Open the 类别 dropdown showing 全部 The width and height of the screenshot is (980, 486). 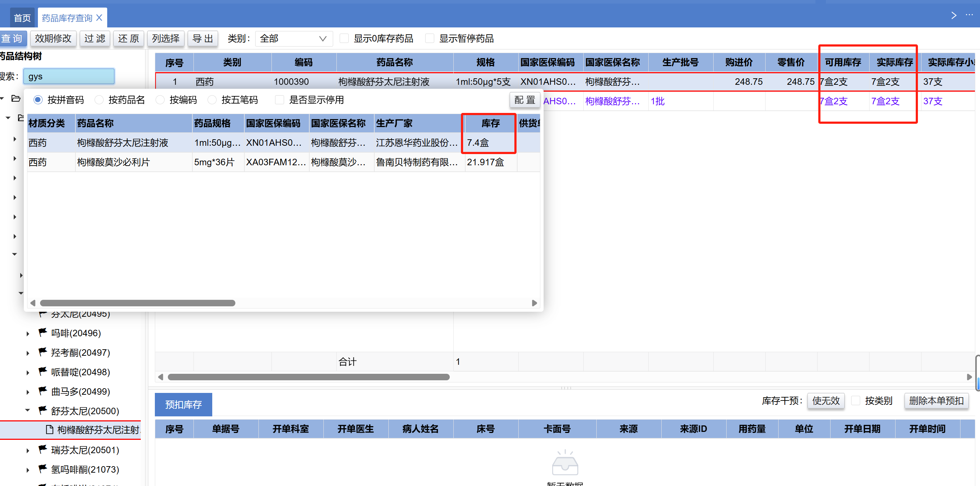293,38
